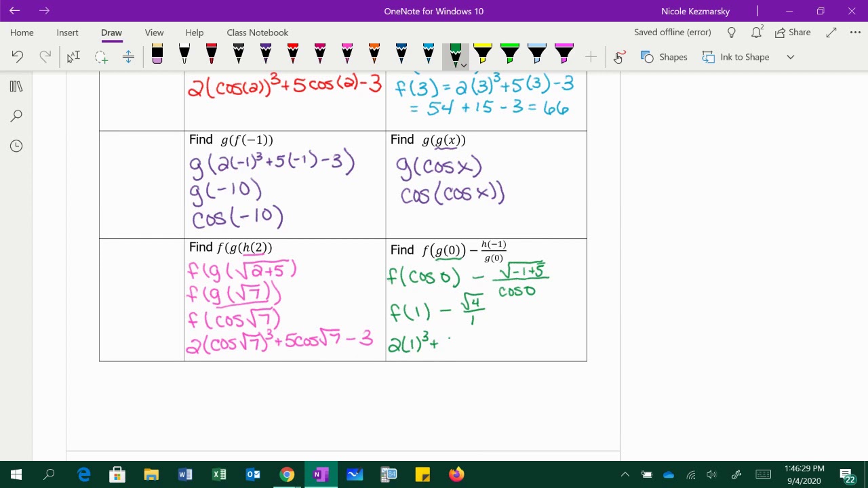Switch to the View tab

(x=154, y=33)
